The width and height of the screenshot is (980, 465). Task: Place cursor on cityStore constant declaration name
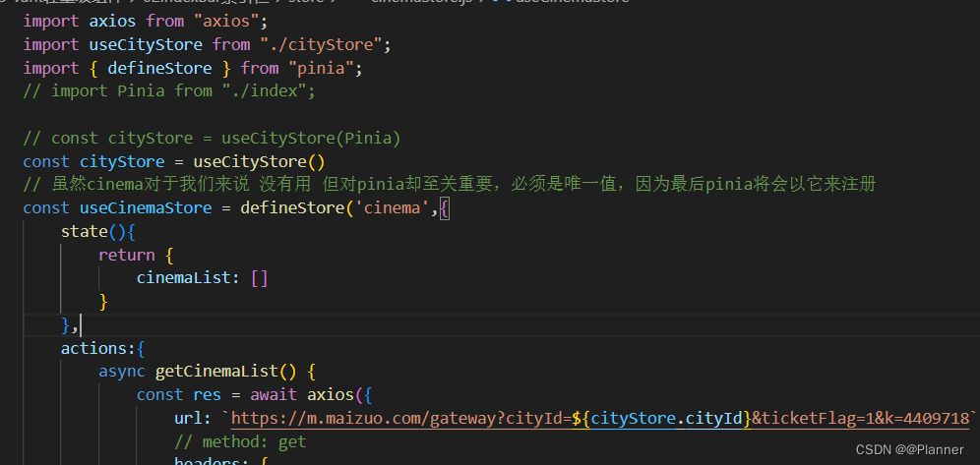point(122,161)
